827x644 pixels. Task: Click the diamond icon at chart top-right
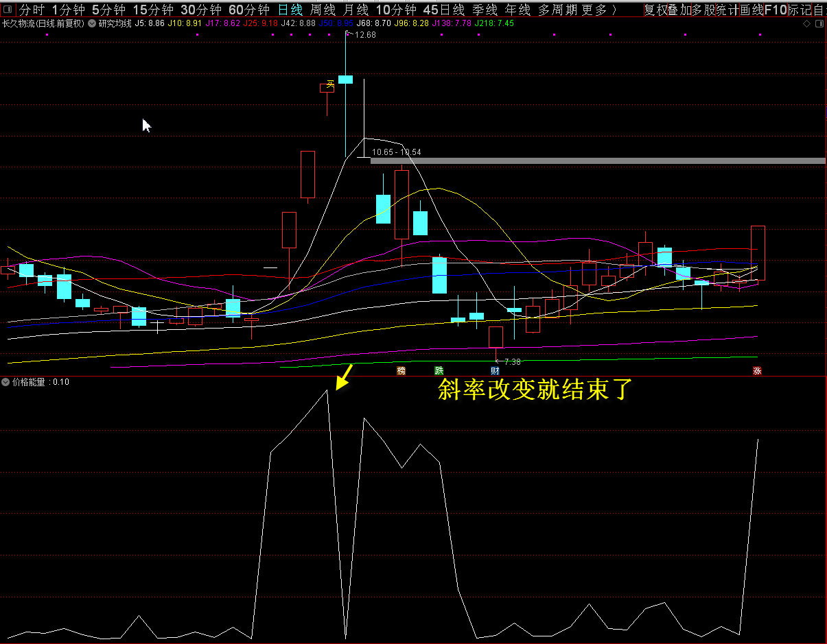[807, 24]
